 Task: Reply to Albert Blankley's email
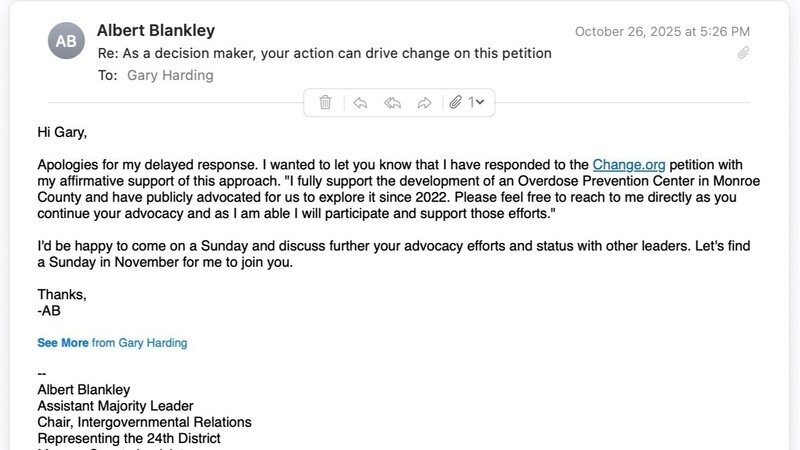[x=360, y=102]
